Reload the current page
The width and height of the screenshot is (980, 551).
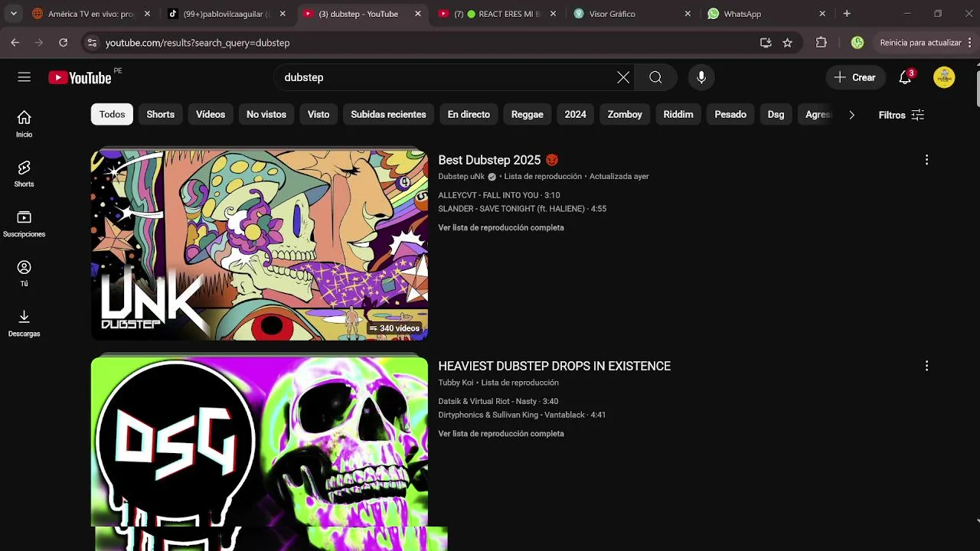[x=64, y=43]
